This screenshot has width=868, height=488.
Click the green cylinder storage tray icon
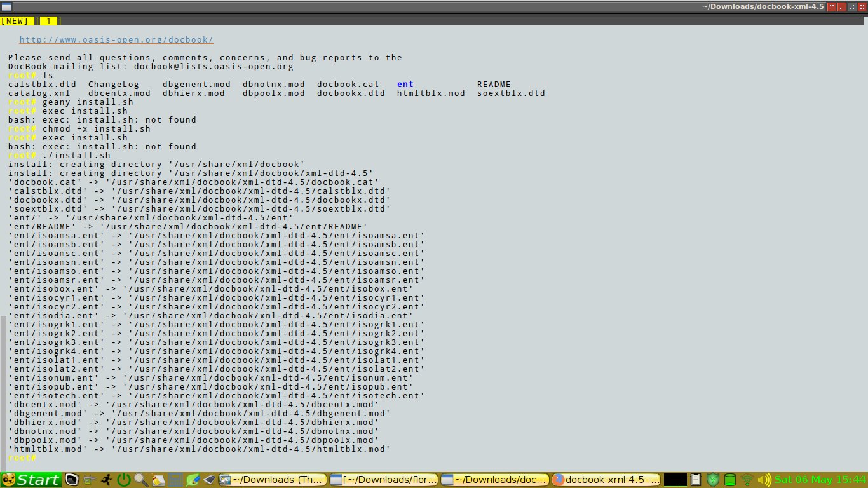click(x=730, y=480)
